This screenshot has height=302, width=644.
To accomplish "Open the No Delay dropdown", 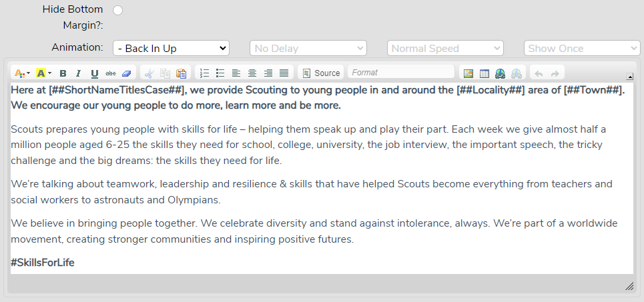I will (308, 48).
